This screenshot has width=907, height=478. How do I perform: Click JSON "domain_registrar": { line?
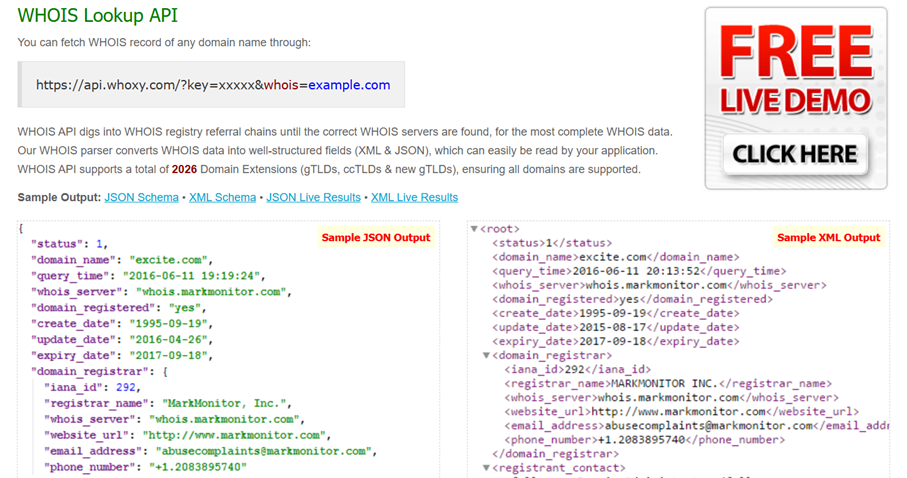(99, 372)
